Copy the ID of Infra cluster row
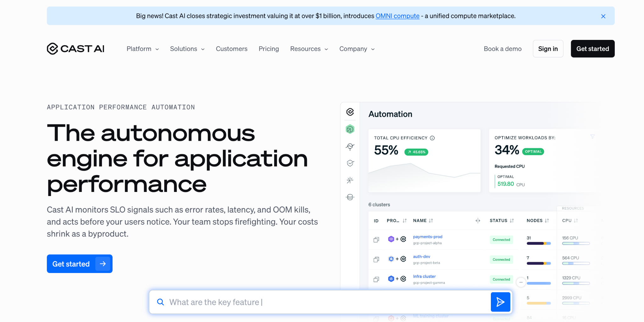 click(376, 279)
